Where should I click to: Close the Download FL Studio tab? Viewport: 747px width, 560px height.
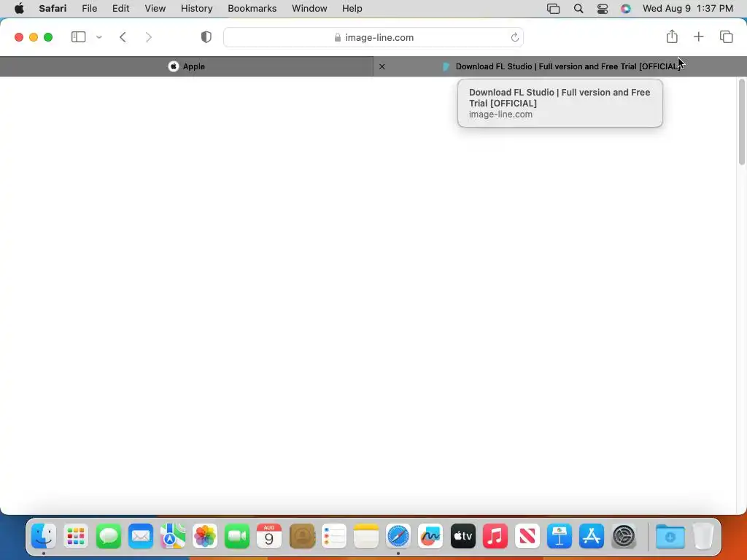click(x=382, y=66)
